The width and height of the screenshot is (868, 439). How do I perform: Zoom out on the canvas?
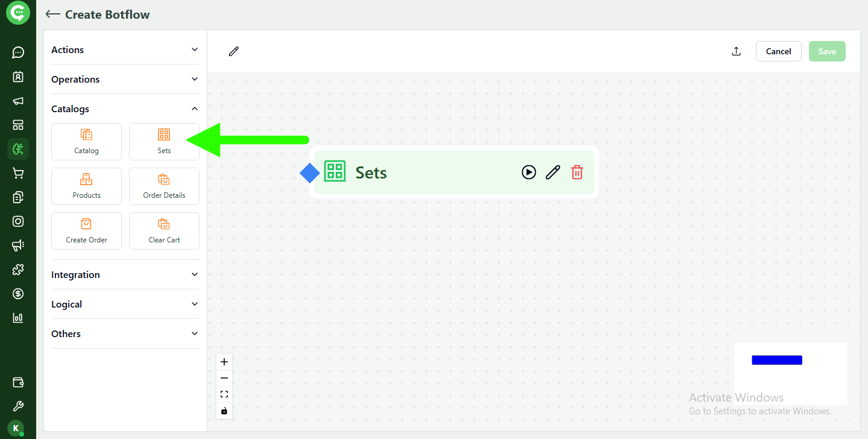pos(224,377)
